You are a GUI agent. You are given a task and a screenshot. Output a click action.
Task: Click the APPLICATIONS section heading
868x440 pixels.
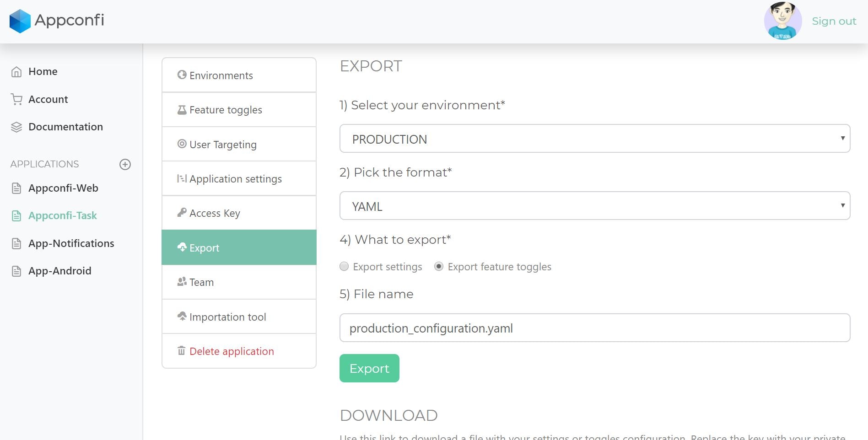[x=45, y=164]
